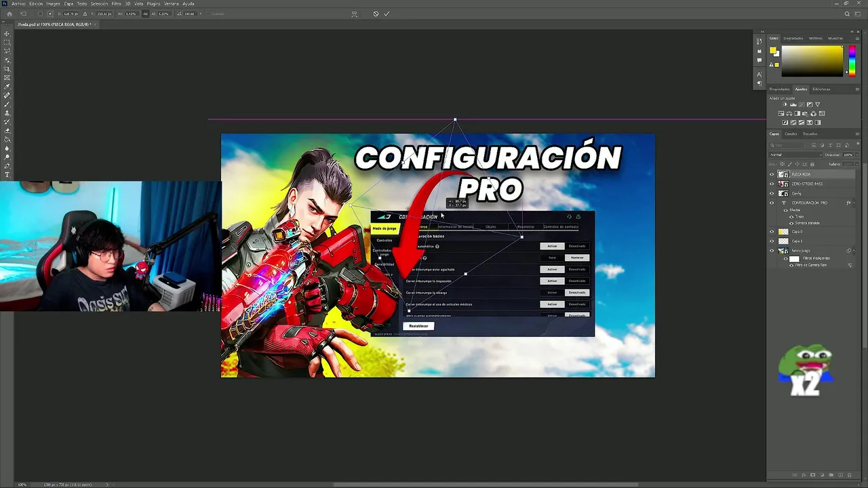Select the Object Selection tool
Viewport: 868px width, 488px height.
coord(7,60)
